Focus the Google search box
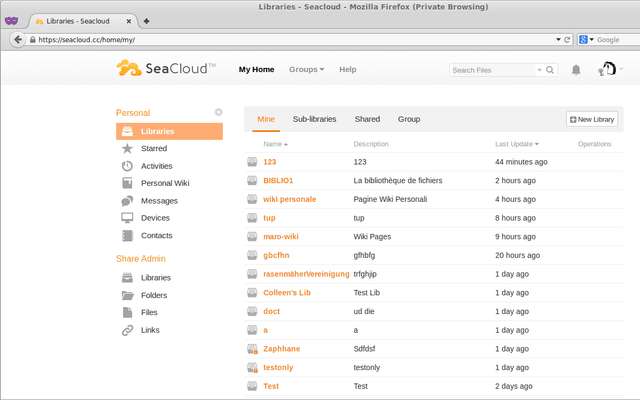Image resolution: width=640 pixels, height=400 pixels. [617, 40]
